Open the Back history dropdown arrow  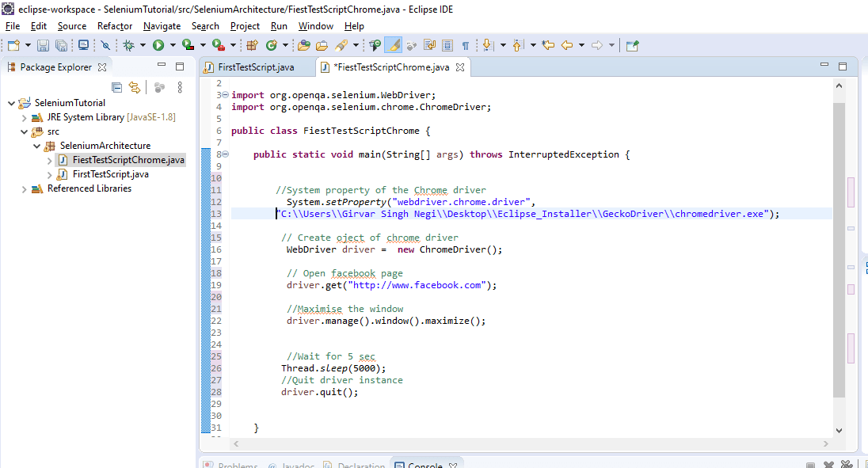click(x=581, y=45)
